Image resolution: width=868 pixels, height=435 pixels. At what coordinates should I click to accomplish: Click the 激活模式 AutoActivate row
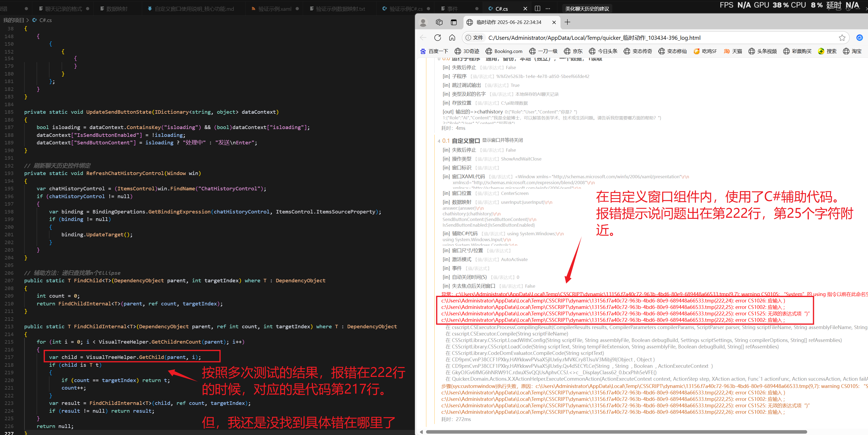pos(485,260)
